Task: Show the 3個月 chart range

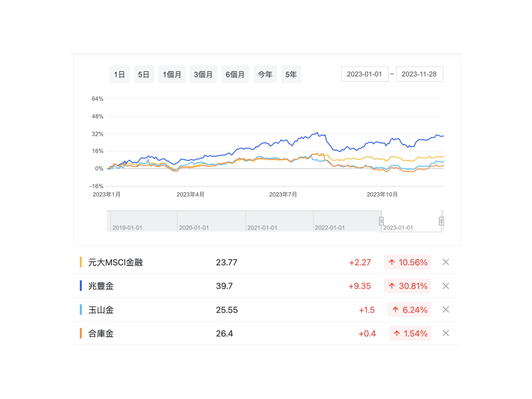Action: point(203,74)
